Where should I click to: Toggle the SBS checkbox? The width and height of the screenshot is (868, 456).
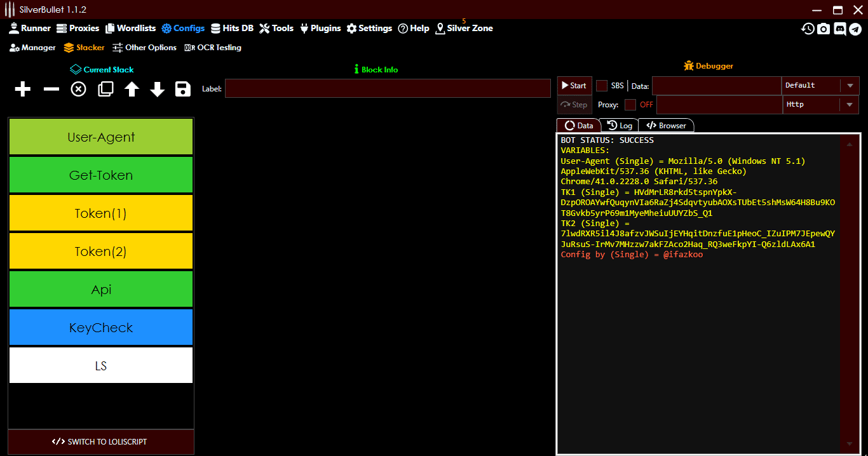(x=602, y=86)
